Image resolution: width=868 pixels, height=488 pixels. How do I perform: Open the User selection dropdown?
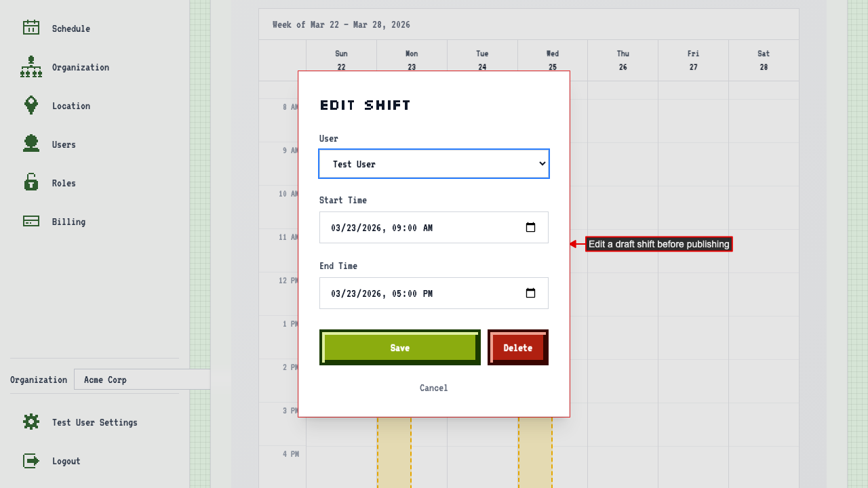pyautogui.click(x=434, y=163)
